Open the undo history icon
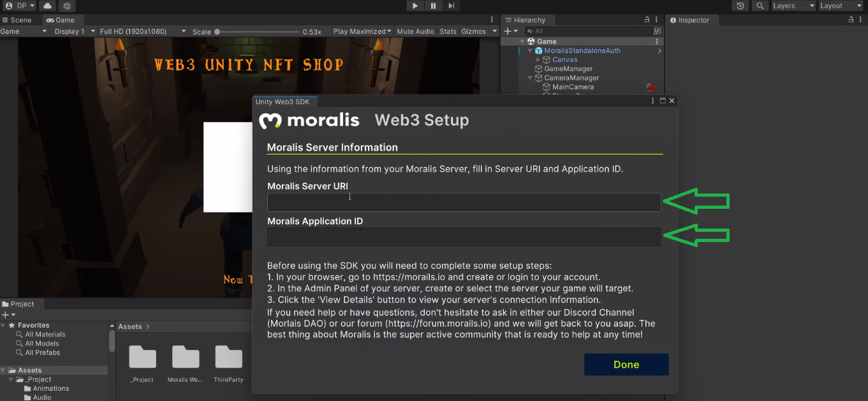Screen dimensions: 868x401 (x=740, y=6)
